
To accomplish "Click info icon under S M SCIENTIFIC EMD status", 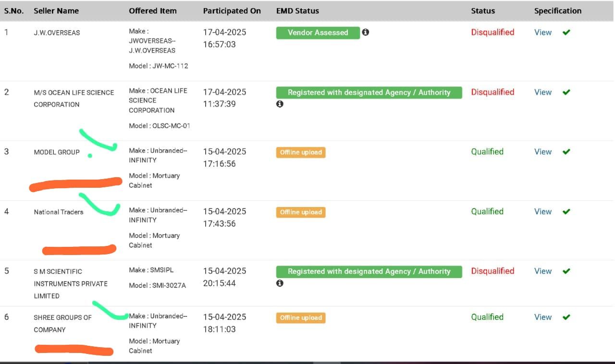I will coord(280,283).
